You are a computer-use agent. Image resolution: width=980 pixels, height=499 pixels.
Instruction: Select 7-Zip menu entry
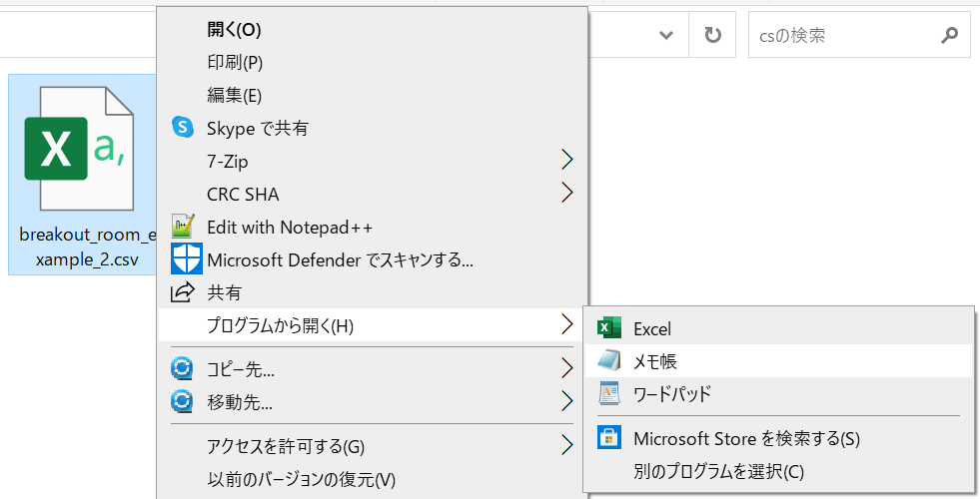(x=373, y=161)
